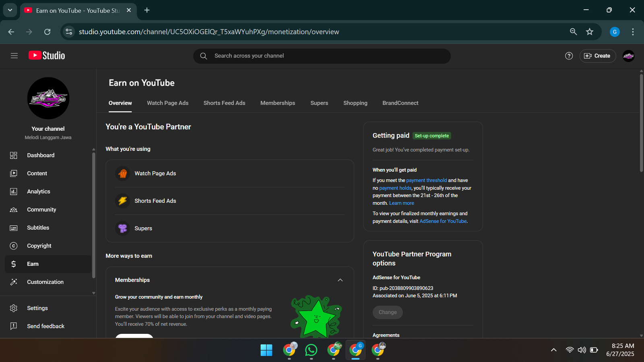Screen dimensions: 644x362
Task: Reload the page with the refresh icon
Action: (47, 32)
